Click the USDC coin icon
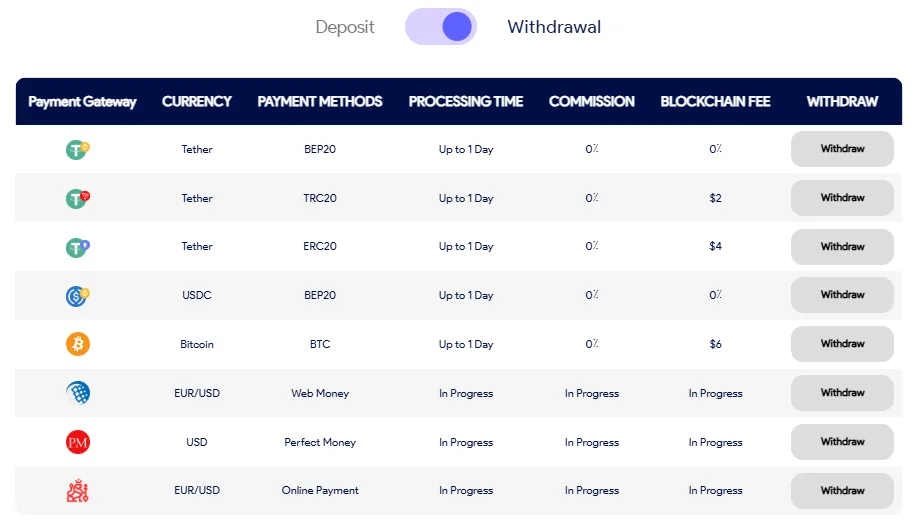Viewport: 921px width, 528px height. pyautogui.click(x=78, y=296)
